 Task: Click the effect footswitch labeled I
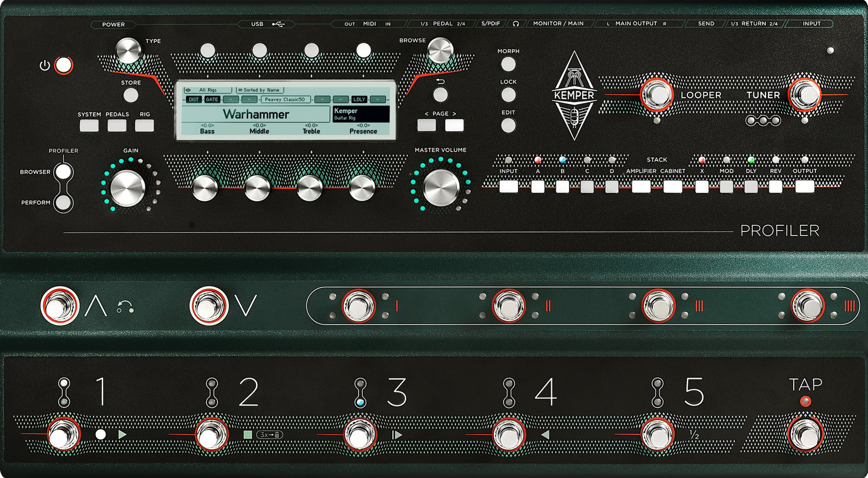[358, 306]
